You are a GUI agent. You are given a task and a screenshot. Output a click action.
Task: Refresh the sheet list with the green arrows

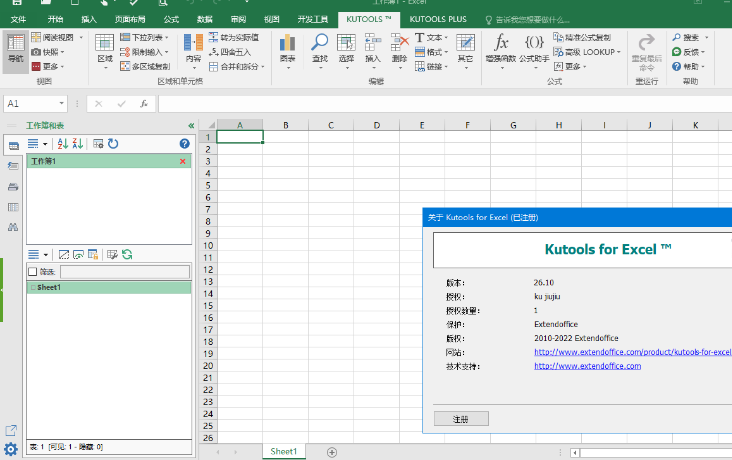[x=127, y=255]
